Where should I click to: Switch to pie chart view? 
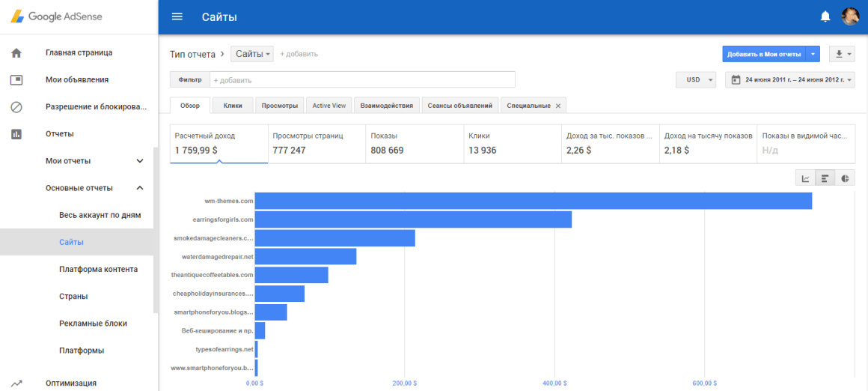coord(845,178)
